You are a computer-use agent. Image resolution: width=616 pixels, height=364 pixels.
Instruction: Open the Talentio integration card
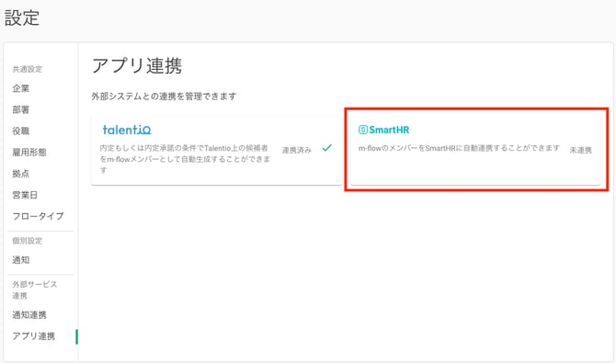216,151
